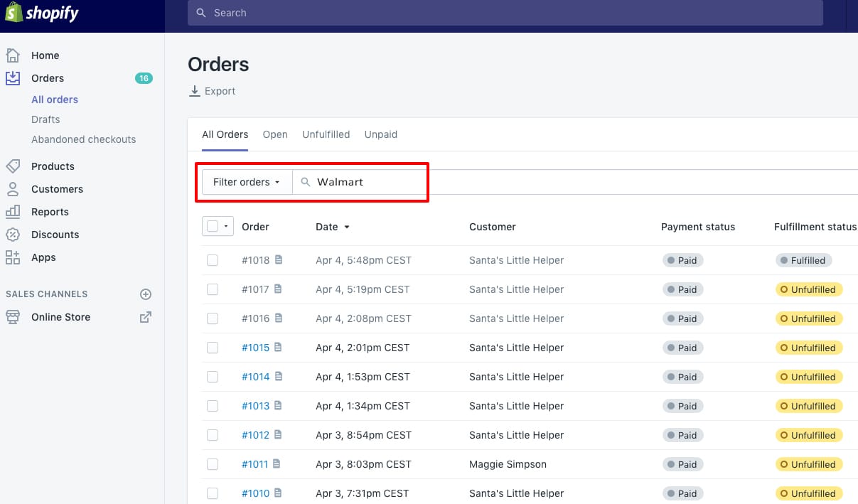The height and width of the screenshot is (504, 858).
Task: Open the Filter orders dropdown
Action: (247, 182)
